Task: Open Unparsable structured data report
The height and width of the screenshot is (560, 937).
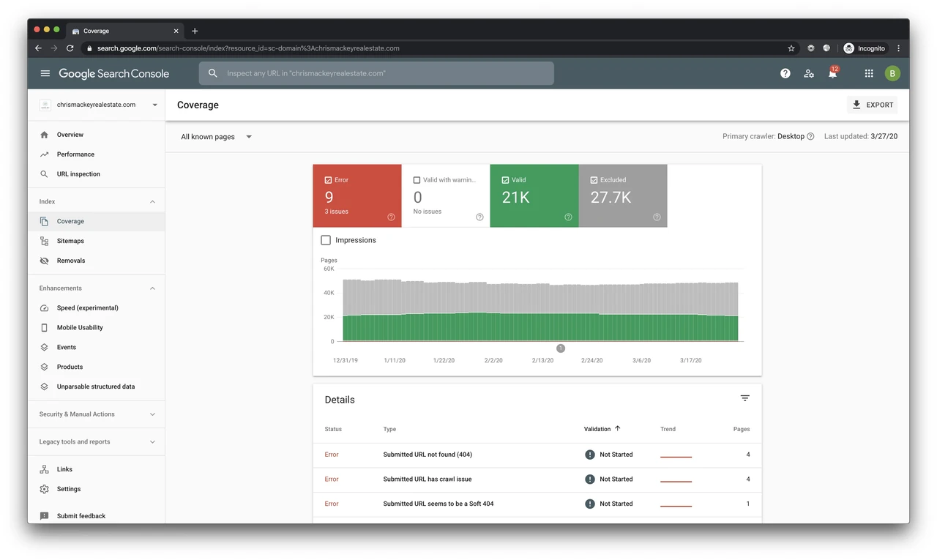Action: pos(97,387)
